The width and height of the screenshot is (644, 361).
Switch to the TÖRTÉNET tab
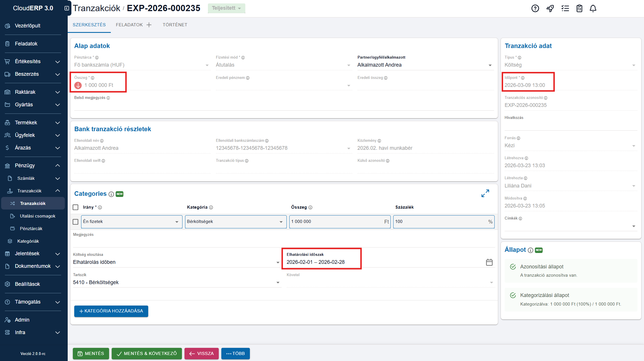point(175,25)
